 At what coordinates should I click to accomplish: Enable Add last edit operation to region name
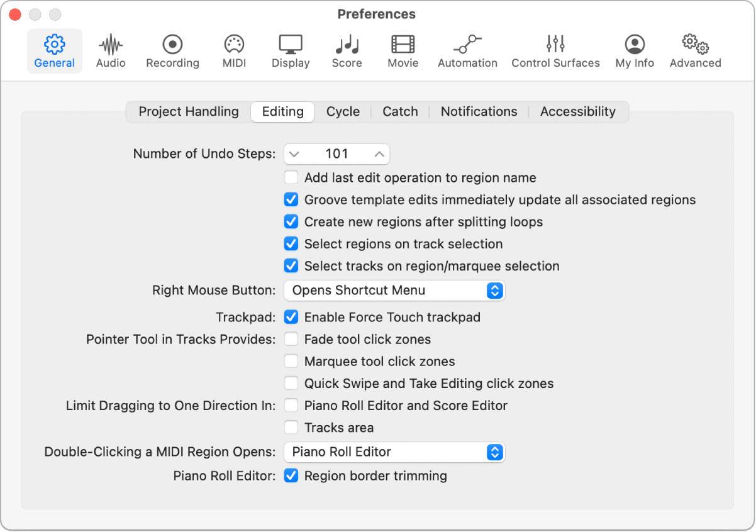(291, 177)
